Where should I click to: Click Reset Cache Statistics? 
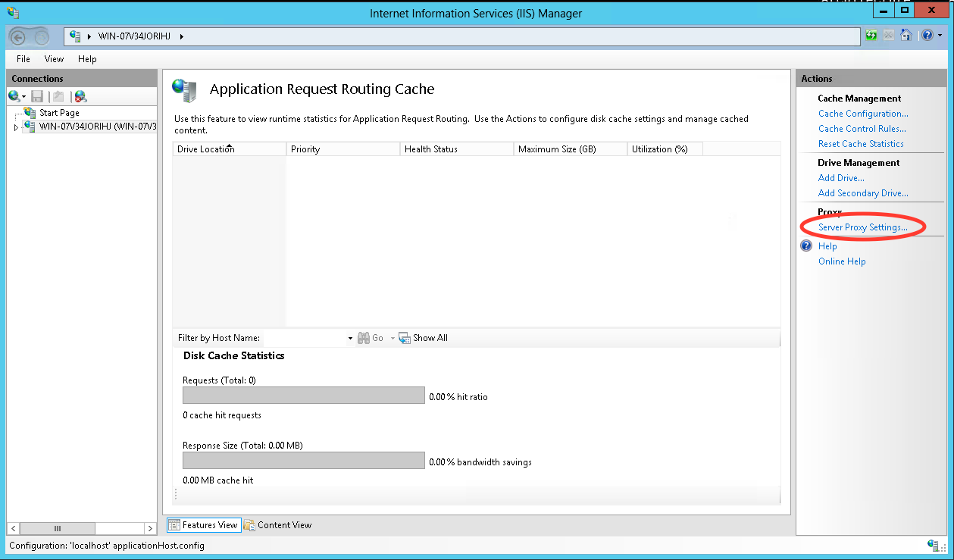(861, 144)
